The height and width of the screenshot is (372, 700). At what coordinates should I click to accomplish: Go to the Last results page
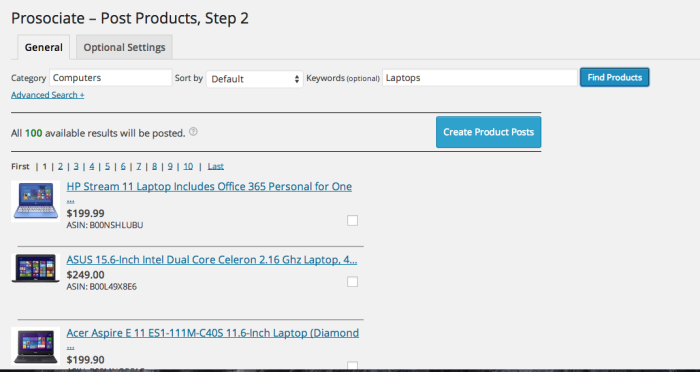(215, 166)
